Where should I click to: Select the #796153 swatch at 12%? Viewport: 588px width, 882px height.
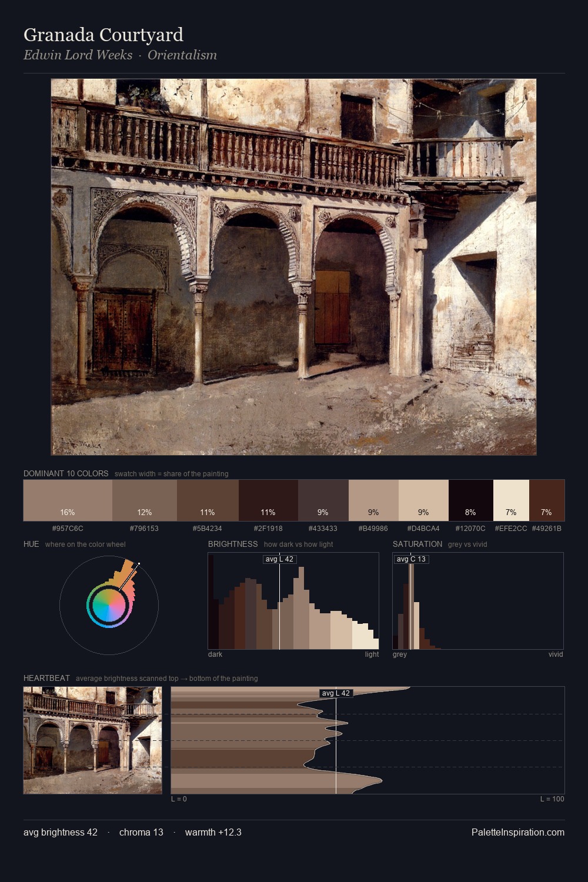point(145,500)
